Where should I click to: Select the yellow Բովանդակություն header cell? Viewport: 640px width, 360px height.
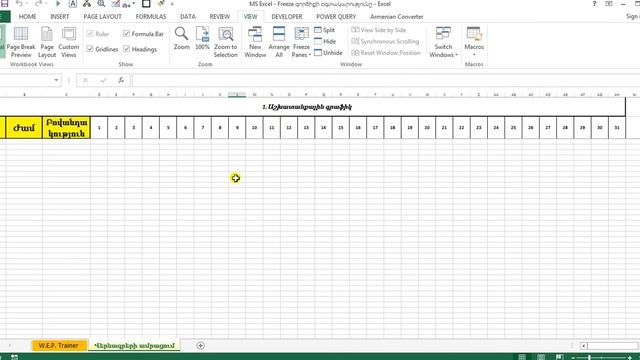[x=67, y=128]
